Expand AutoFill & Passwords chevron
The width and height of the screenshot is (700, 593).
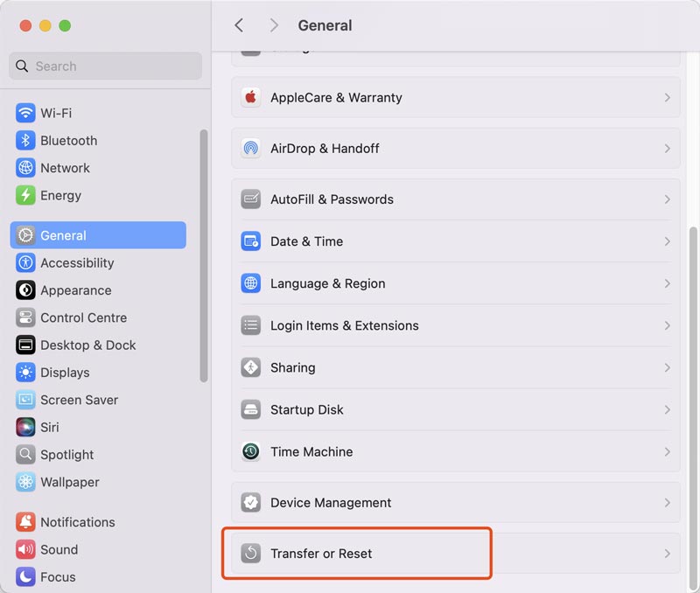[x=667, y=199]
